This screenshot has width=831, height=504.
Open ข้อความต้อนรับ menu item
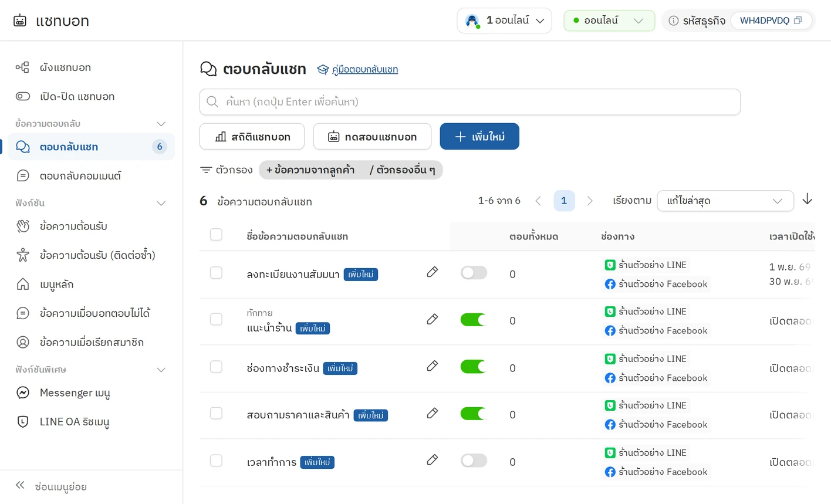tap(91, 226)
